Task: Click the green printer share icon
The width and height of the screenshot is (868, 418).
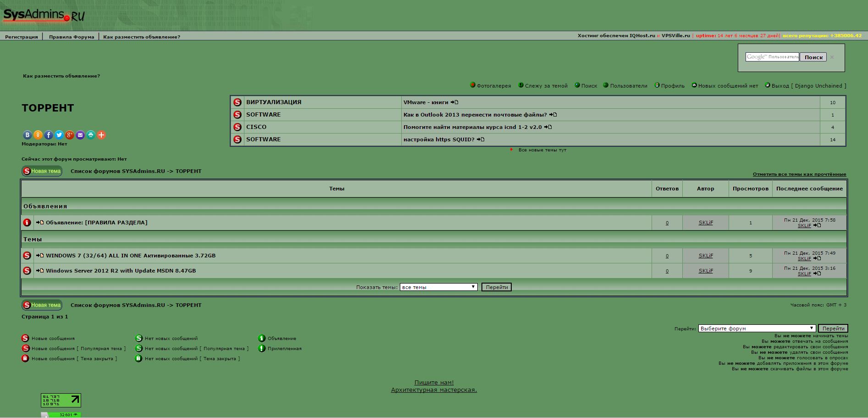Action: pyautogui.click(x=91, y=135)
